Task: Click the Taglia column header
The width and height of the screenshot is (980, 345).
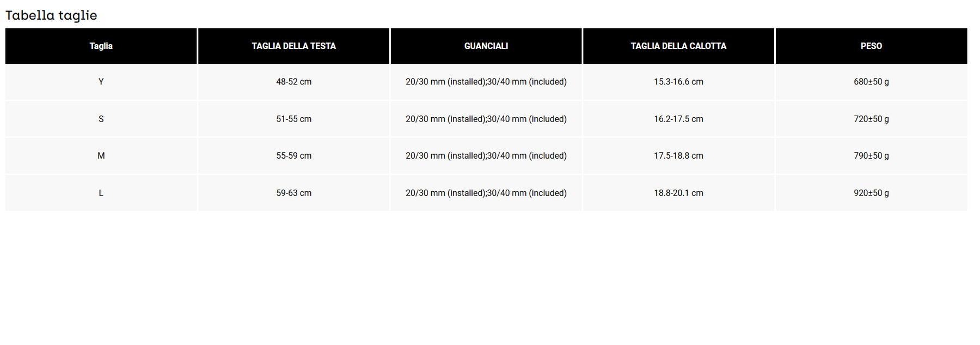Action: [101, 46]
